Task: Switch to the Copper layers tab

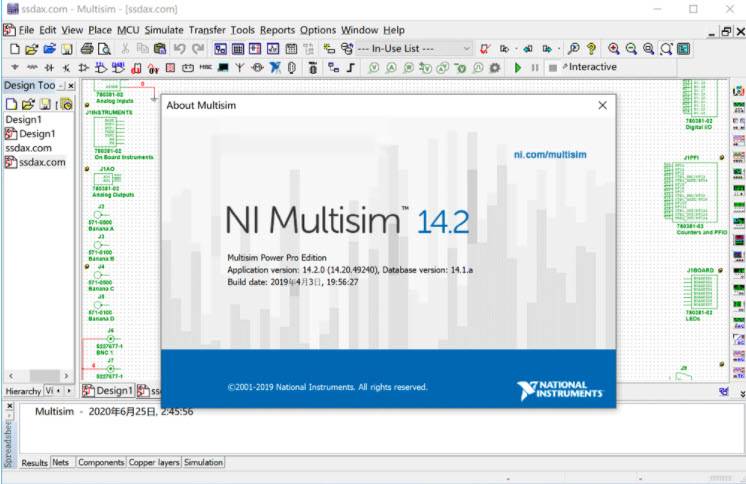Action: coord(154,462)
